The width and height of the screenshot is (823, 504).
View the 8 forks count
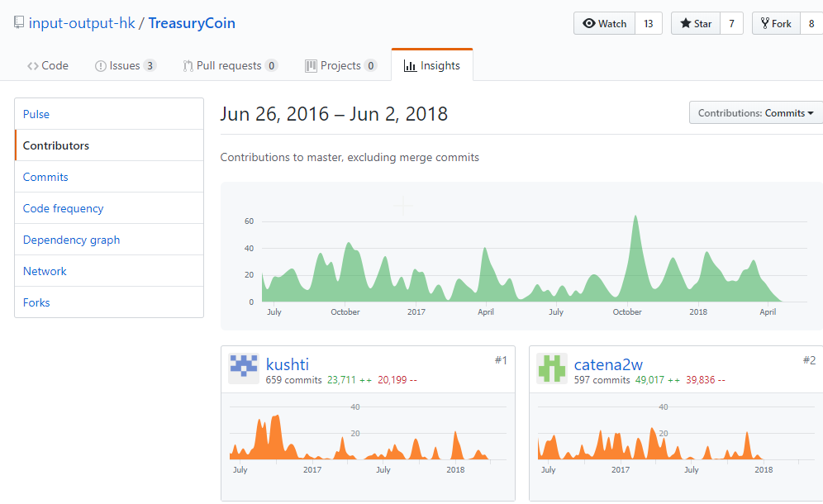tap(811, 24)
